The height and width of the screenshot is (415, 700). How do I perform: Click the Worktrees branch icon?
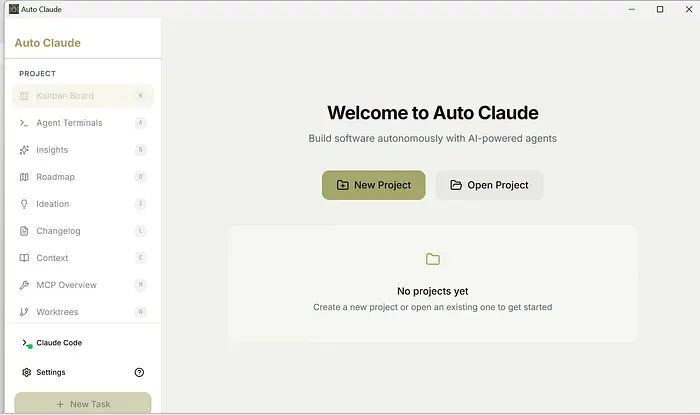click(25, 312)
